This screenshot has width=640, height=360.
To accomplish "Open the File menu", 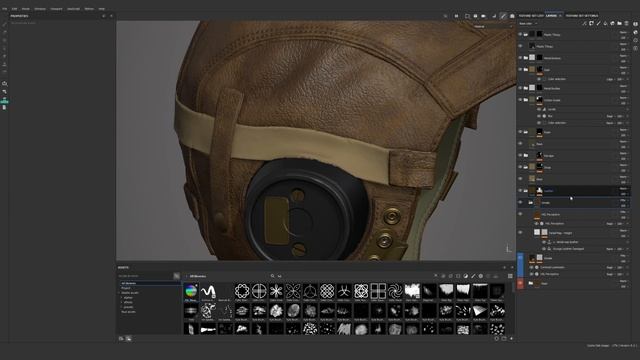I will coord(4,9).
